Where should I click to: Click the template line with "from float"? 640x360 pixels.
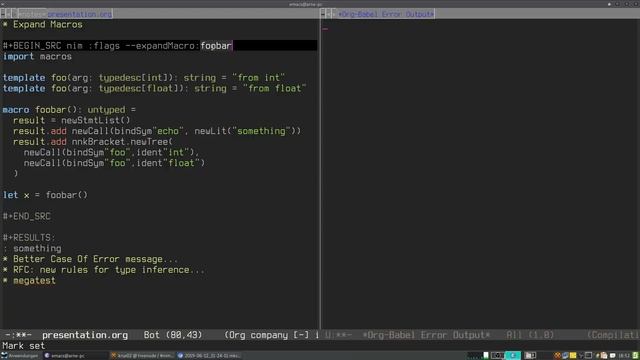click(154, 88)
